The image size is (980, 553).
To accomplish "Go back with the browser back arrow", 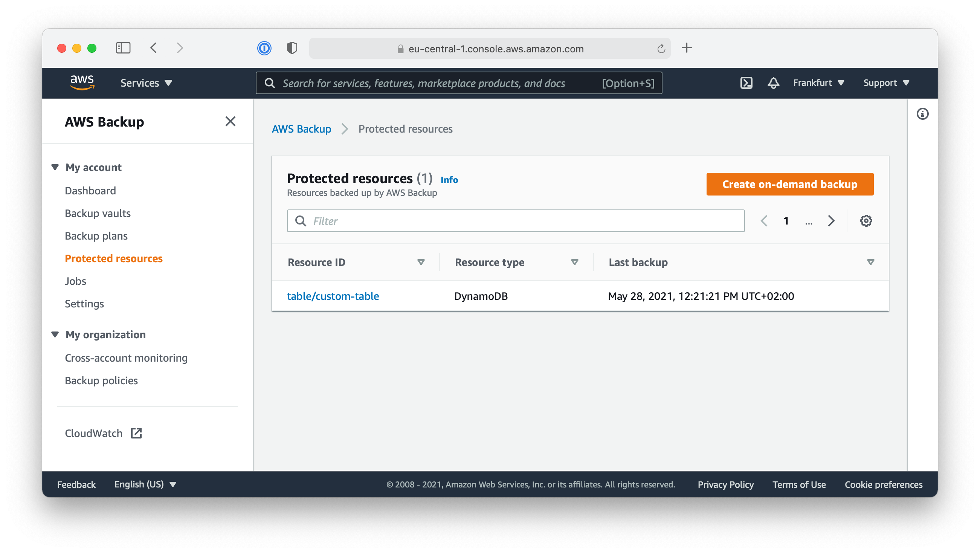I will tap(153, 48).
